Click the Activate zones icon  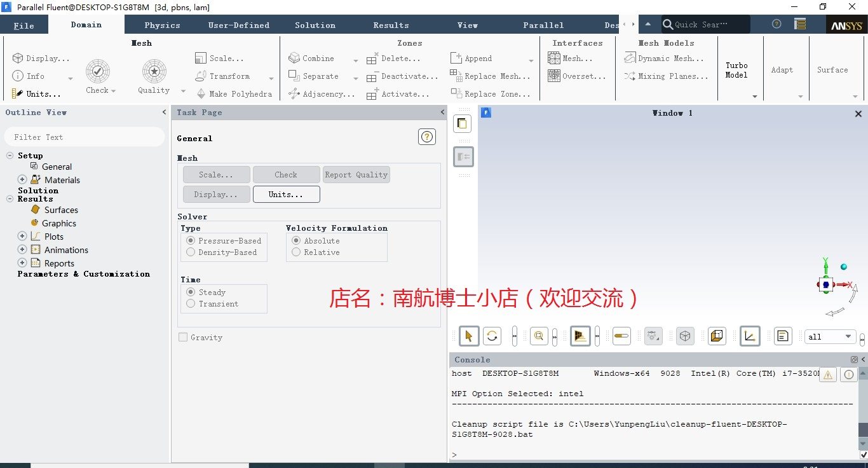point(372,94)
